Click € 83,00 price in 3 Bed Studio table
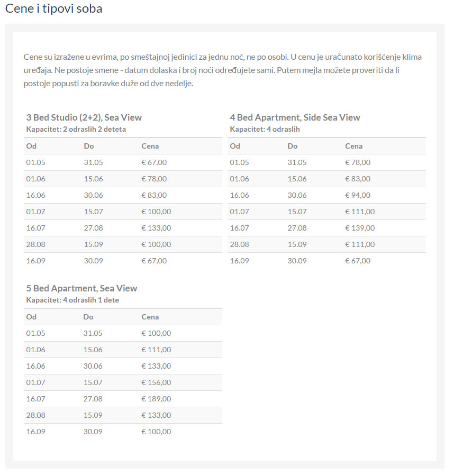 pos(154,195)
